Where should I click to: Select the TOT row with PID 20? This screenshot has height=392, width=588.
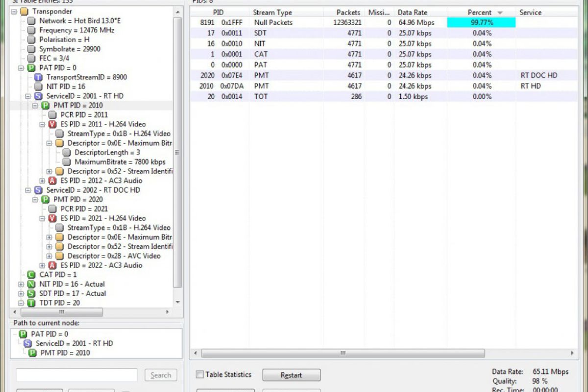pos(261,97)
